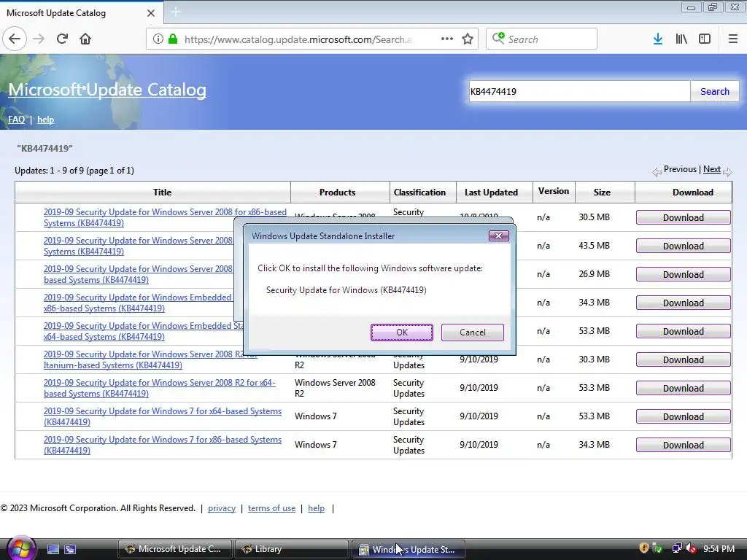Click OK to install KB4474419 update
747x560 pixels.
402,332
